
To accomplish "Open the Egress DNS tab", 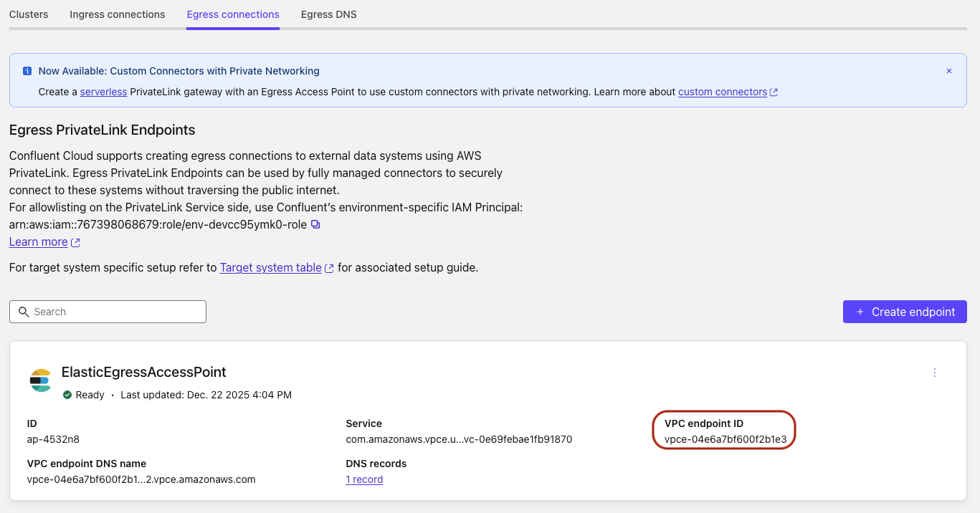I will click(x=328, y=14).
